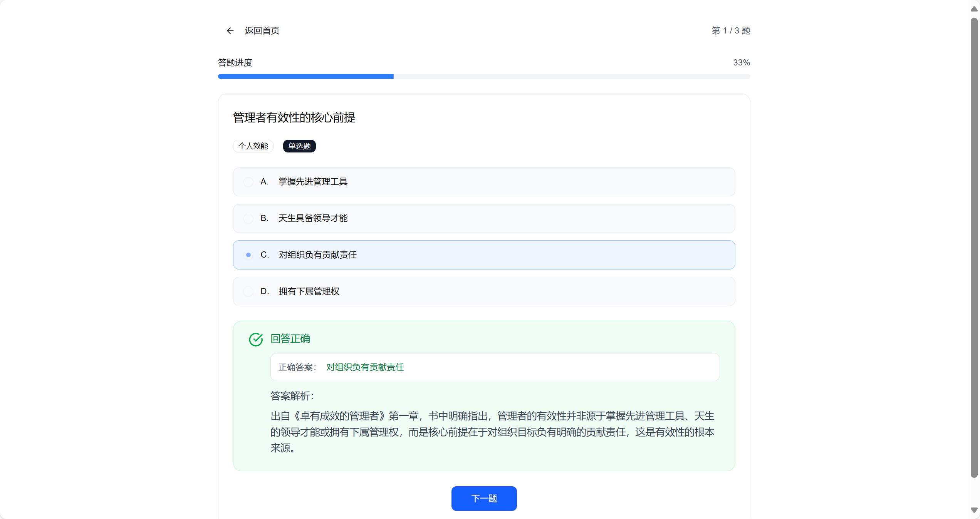Image resolution: width=980 pixels, height=519 pixels.
Task: Click the 返回首页 link
Action: coord(262,31)
